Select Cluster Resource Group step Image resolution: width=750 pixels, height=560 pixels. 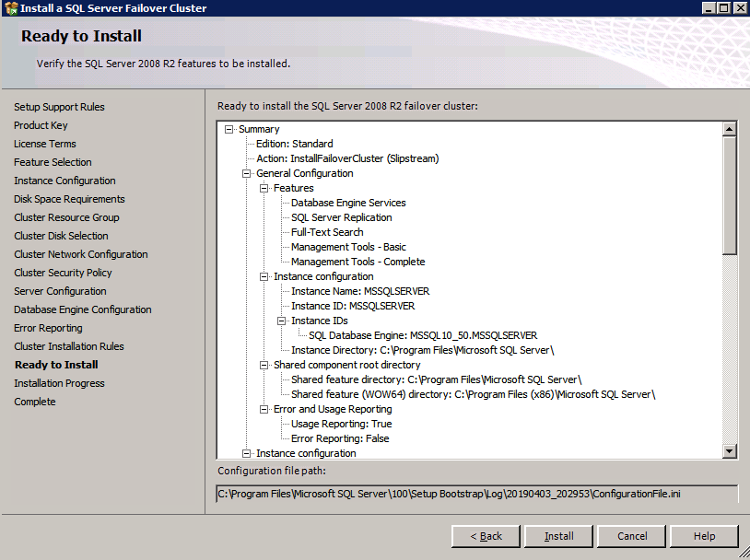point(66,217)
